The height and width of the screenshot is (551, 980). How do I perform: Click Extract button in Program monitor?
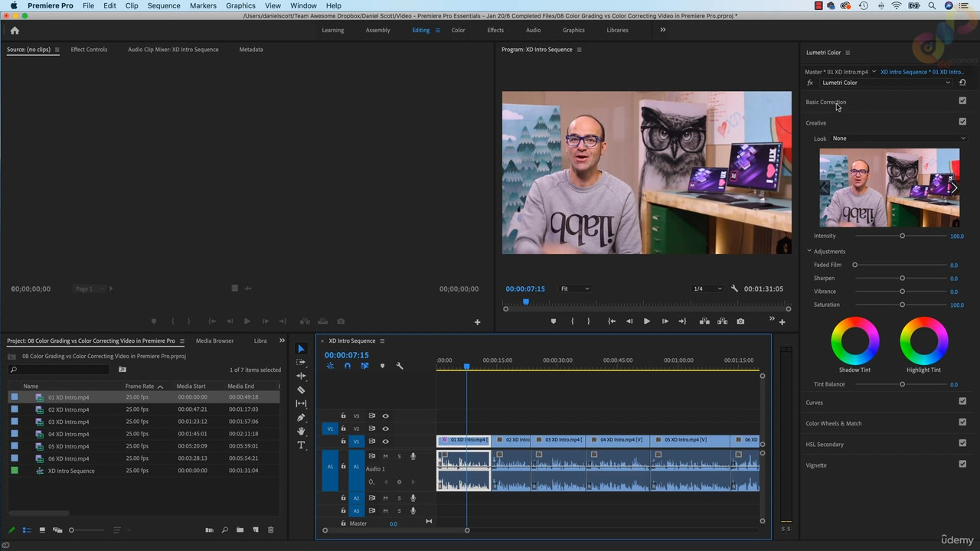pyautogui.click(x=722, y=321)
